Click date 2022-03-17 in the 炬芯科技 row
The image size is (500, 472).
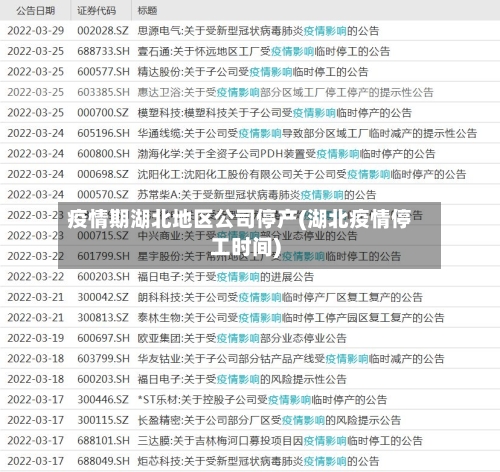pyautogui.click(x=36, y=461)
